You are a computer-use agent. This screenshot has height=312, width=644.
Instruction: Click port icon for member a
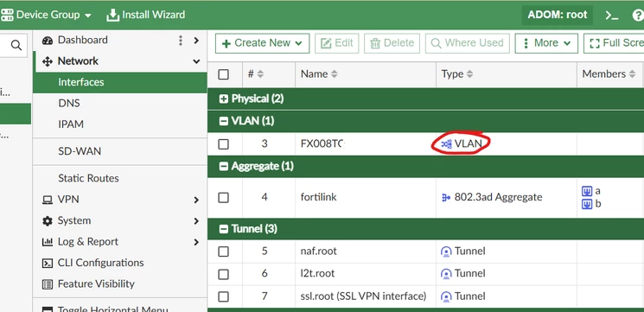(x=587, y=190)
